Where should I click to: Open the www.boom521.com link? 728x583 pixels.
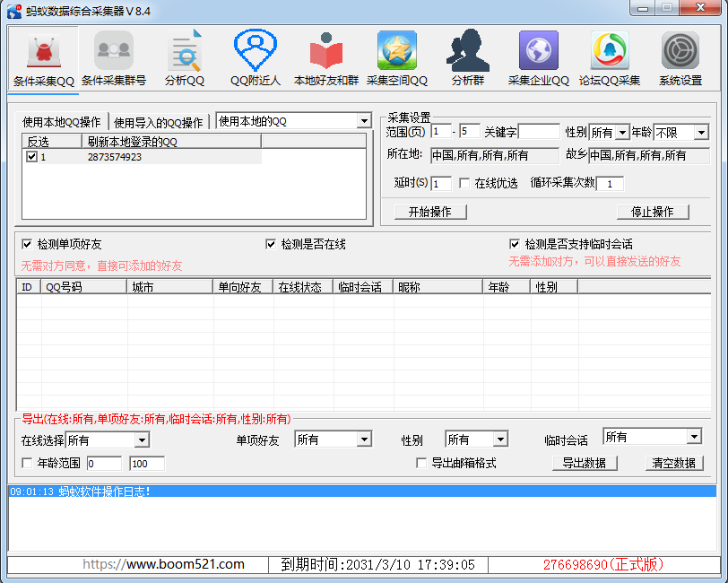[163, 564]
